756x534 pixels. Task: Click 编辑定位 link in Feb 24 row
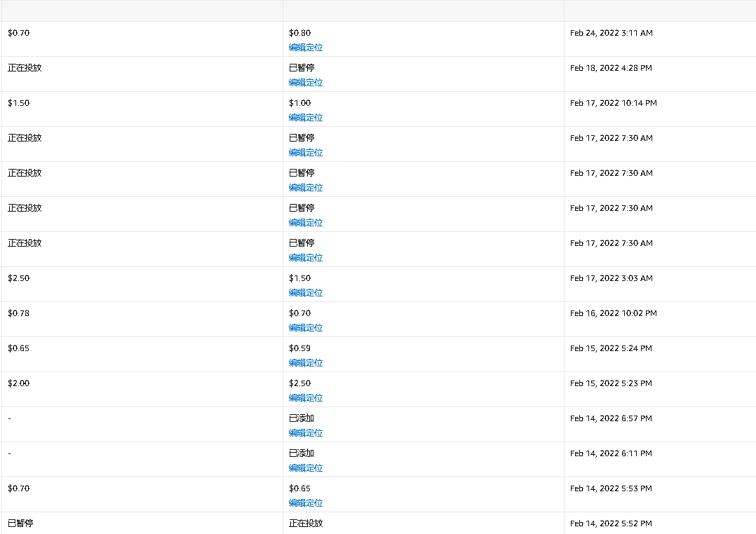point(305,47)
